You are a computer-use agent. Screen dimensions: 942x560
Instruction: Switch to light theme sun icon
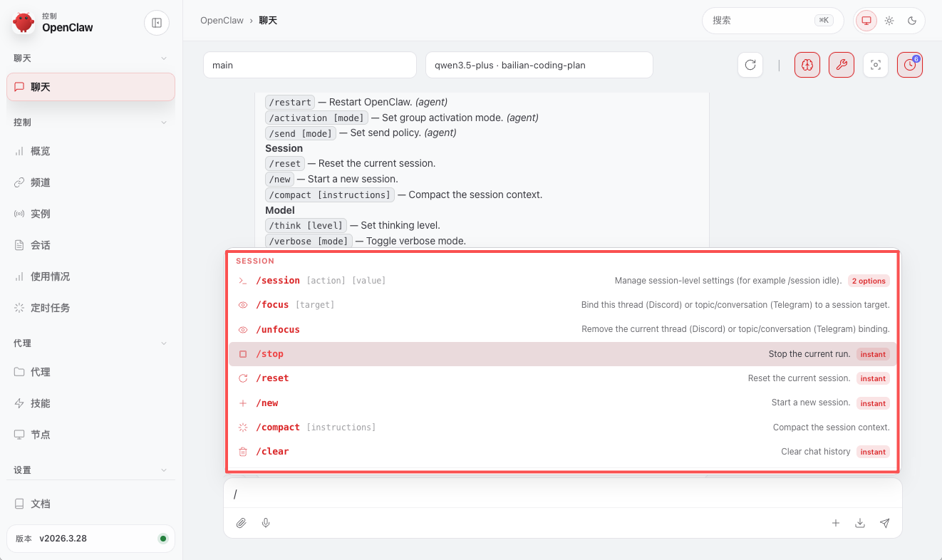[889, 21]
